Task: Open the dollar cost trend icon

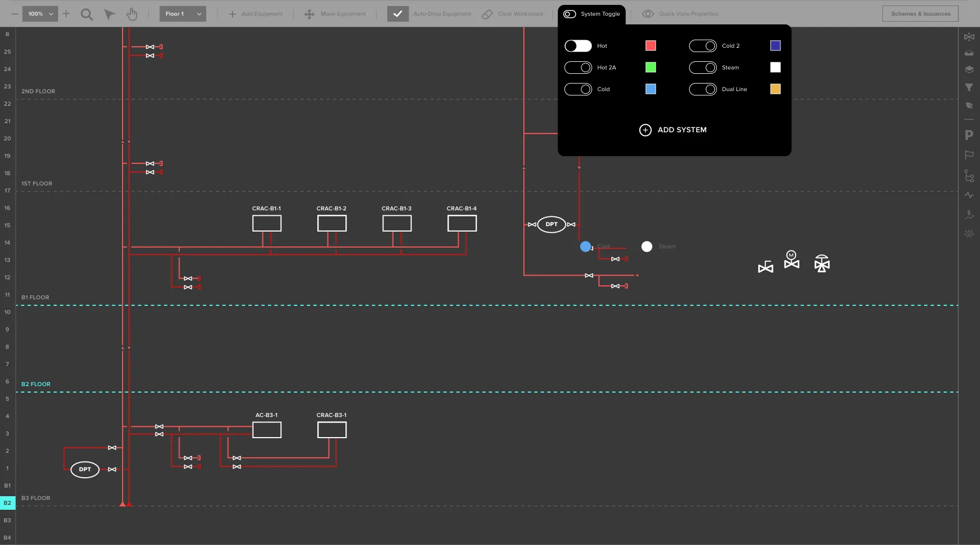Action: (969, 215)
